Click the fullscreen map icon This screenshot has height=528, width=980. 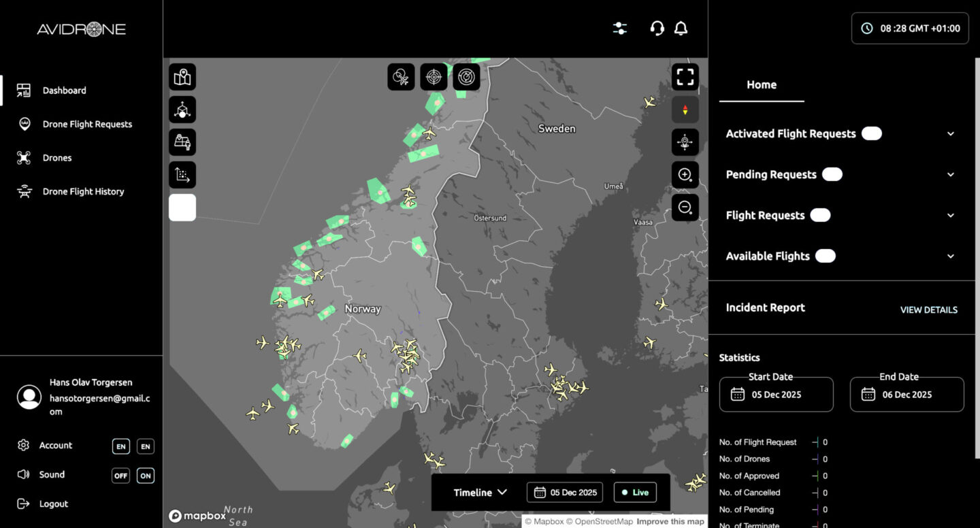coord(685,77)
